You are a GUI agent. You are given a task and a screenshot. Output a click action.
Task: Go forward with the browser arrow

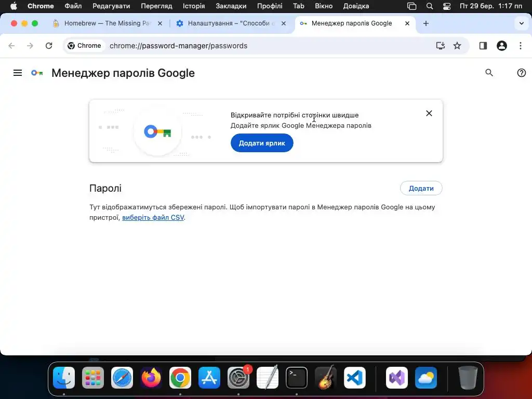coord(30,46)
